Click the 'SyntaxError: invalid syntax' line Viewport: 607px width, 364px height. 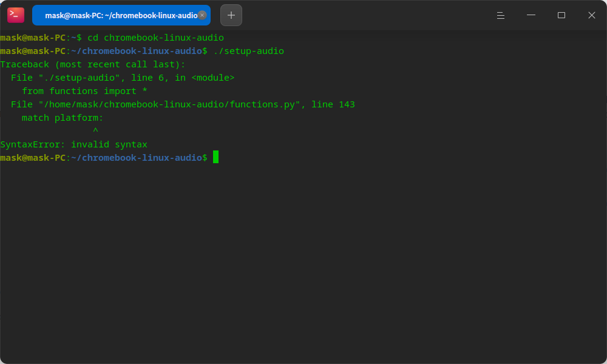(x=73, y=144)
